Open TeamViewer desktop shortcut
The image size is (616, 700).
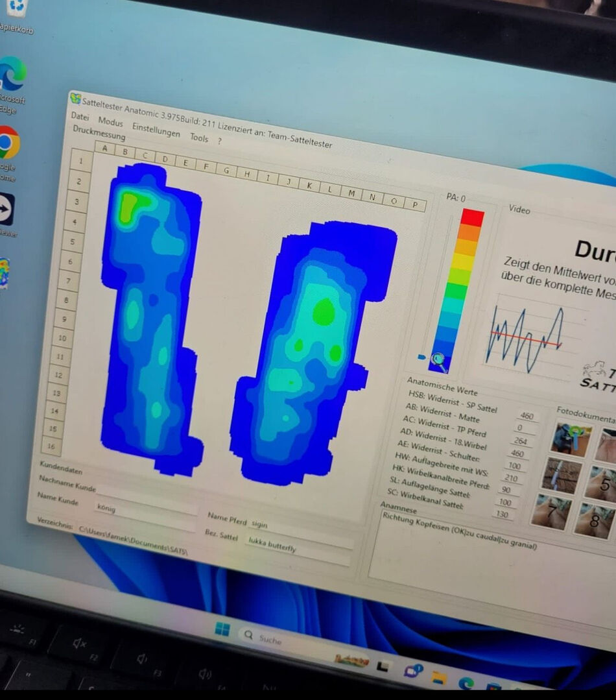(6, 210)
